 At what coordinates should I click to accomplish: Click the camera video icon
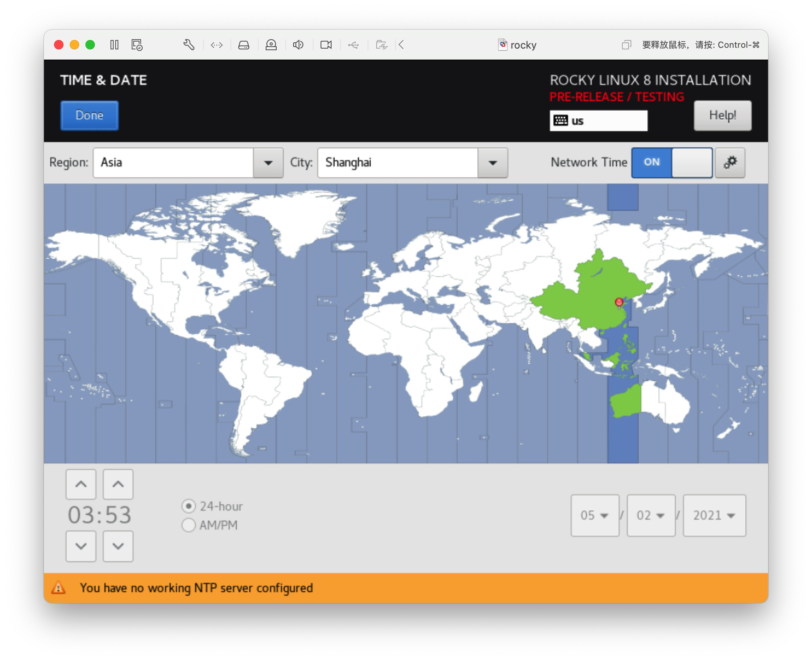coord(326,45)
